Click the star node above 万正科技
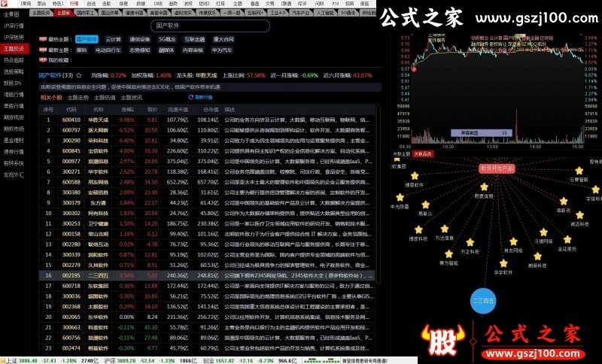The height and width of the screenshot is (364, 602). pos(470,242)
